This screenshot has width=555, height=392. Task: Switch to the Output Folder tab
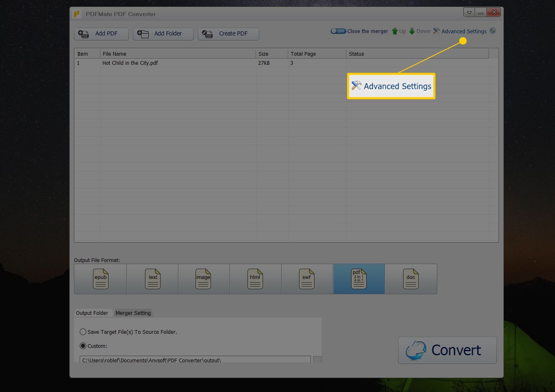pyautogui.click(x=92, y=313)
